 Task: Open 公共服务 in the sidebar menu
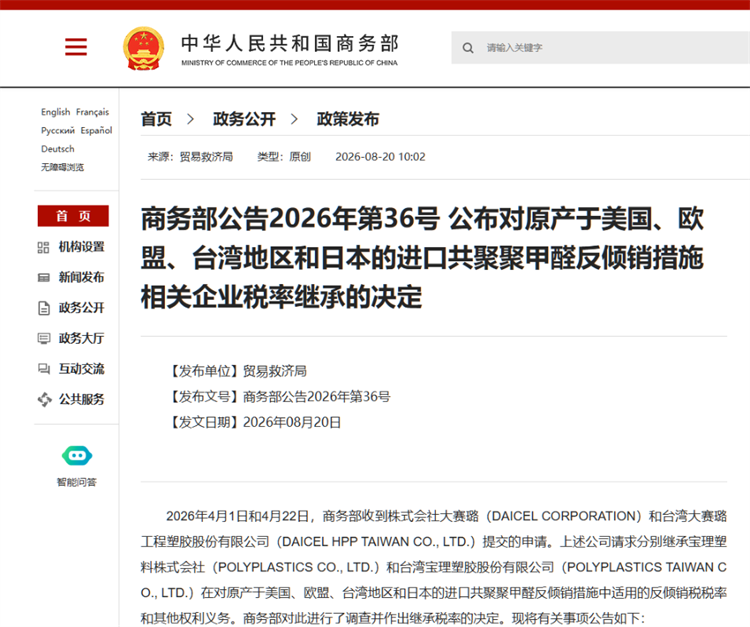tap(81, 399)
